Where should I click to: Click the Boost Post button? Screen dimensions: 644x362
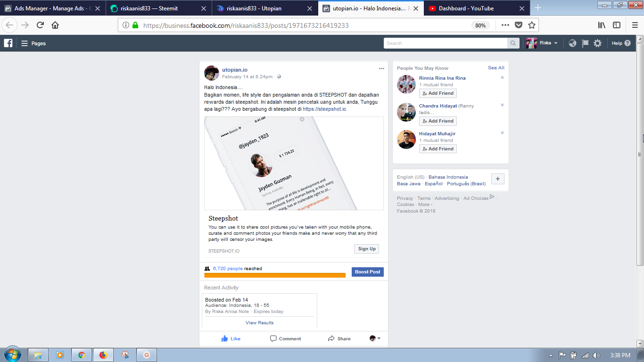(x=368, y=272)
